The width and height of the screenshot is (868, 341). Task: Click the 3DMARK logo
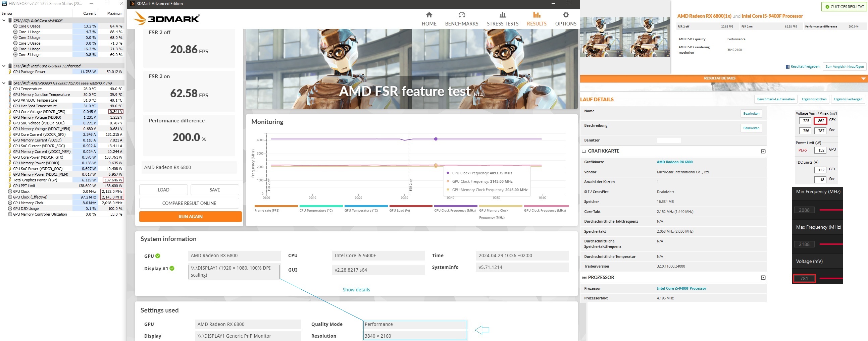tap(166, 18)
